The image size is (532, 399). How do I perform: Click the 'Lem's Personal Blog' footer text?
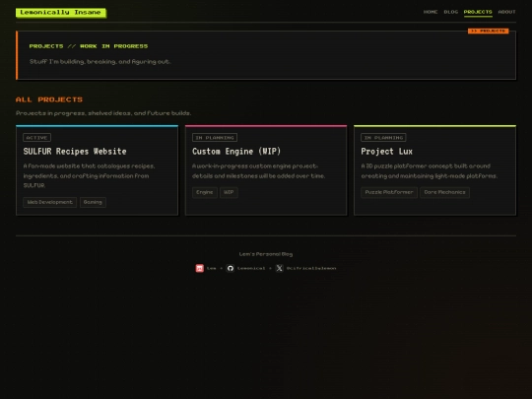tap(266, 254)
